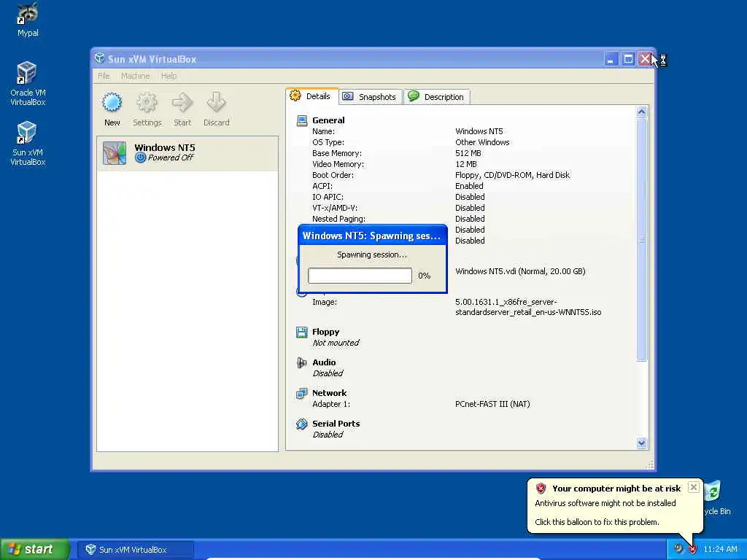The width and height of the screenshot is (747, 560).
Task: Click the details pane vertical scrollbar thumb
Action: click(x=641, y=239)
